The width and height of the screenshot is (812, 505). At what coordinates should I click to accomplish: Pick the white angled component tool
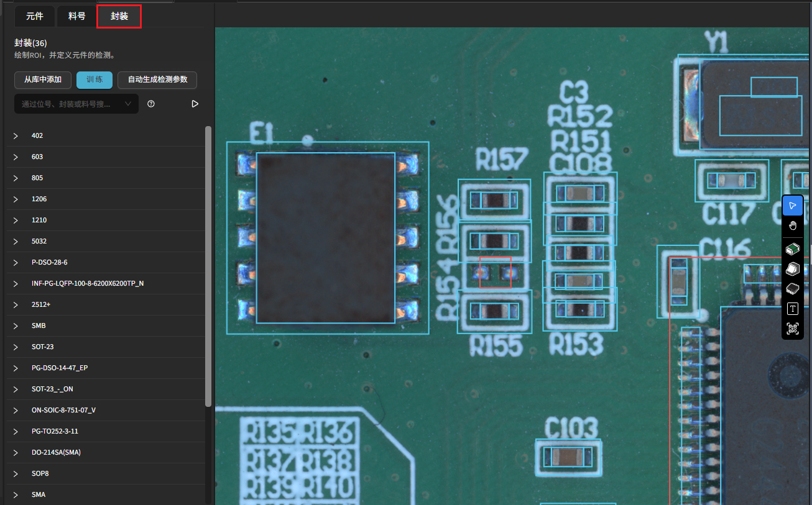point(792,269)
